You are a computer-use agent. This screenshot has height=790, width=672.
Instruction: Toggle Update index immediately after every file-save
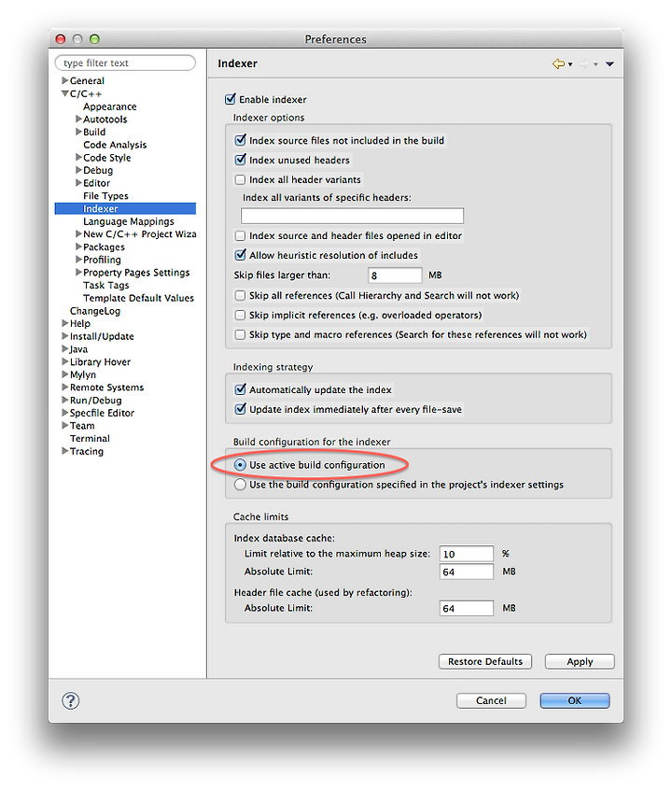(240, 409)
